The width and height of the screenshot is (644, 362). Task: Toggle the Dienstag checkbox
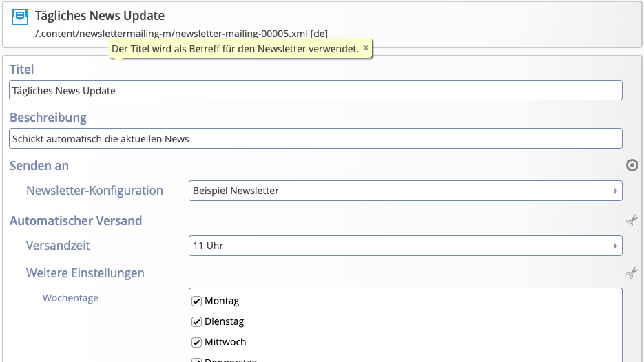[x=196, y=322]
